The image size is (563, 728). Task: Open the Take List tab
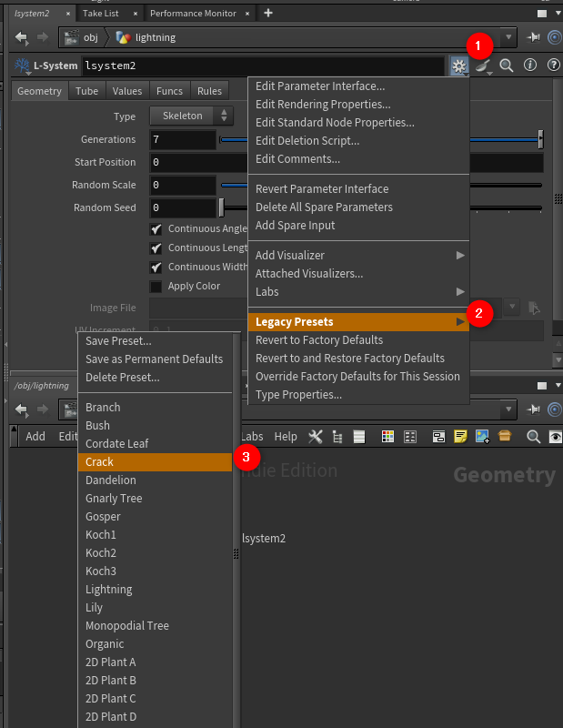tap(101, 14)
